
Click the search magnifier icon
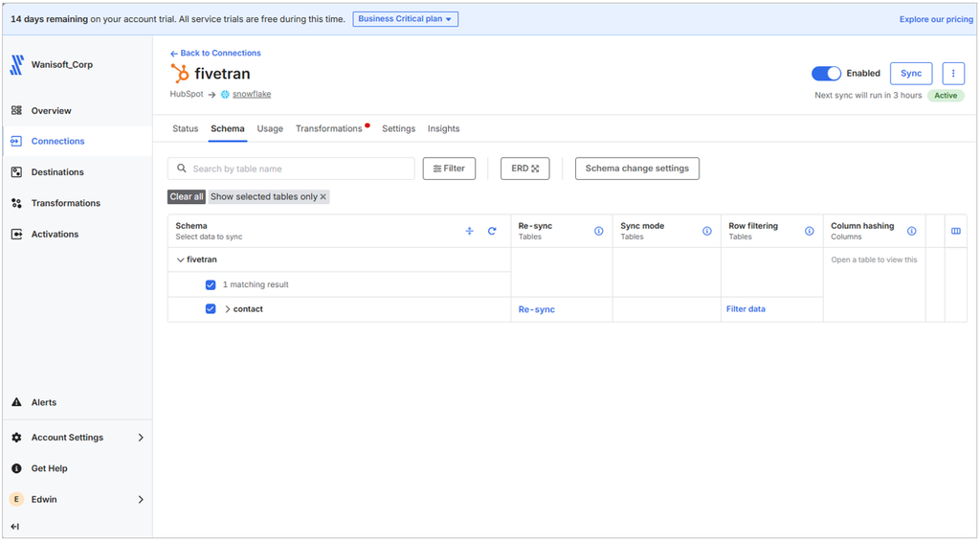tap(181, 169)
